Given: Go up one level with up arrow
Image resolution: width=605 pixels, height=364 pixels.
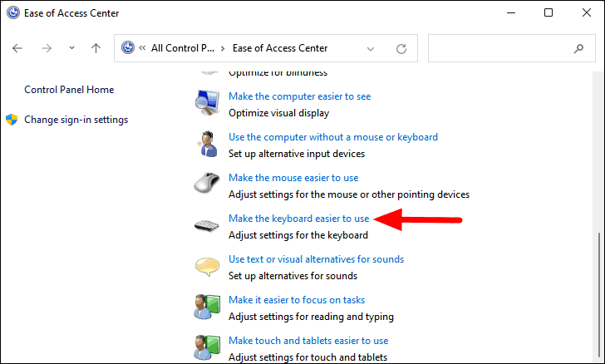Looking at the screenshot, I should 96,48.
